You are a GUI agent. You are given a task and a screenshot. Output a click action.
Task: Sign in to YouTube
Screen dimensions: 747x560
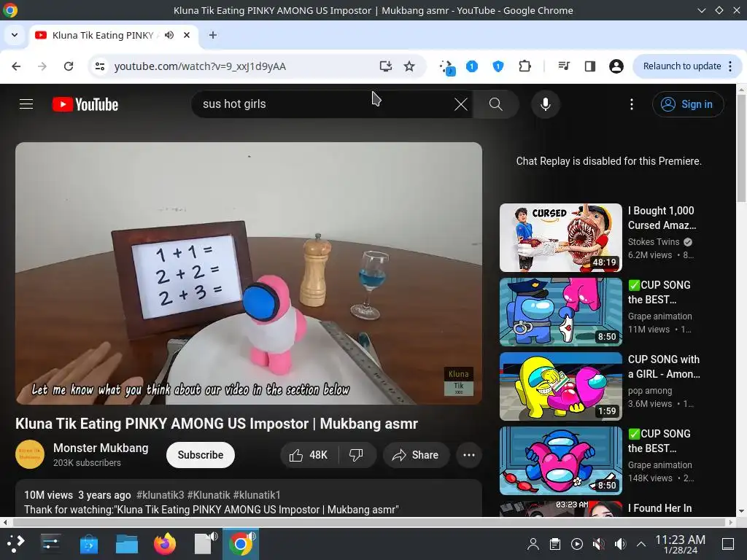point(687,104)
